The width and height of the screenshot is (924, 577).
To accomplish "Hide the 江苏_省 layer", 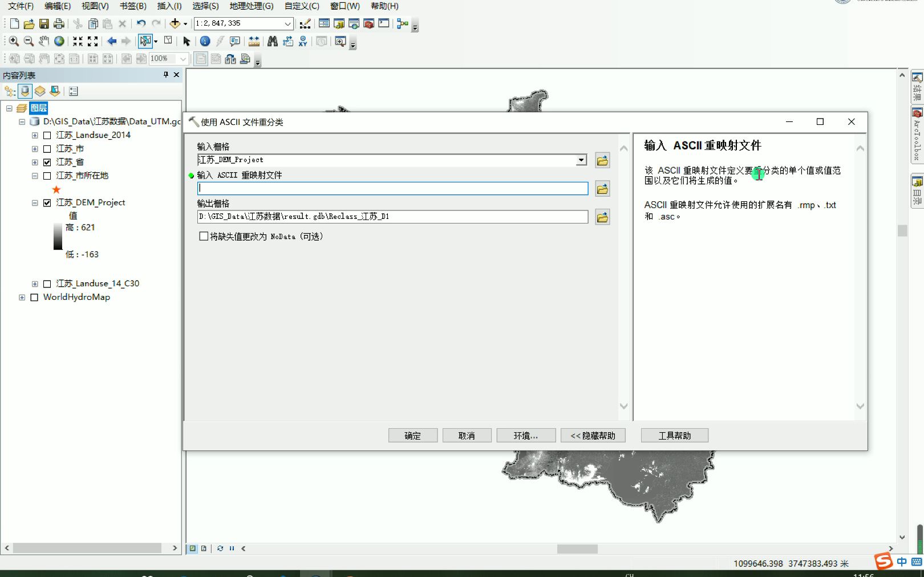I will click(48, 162).
